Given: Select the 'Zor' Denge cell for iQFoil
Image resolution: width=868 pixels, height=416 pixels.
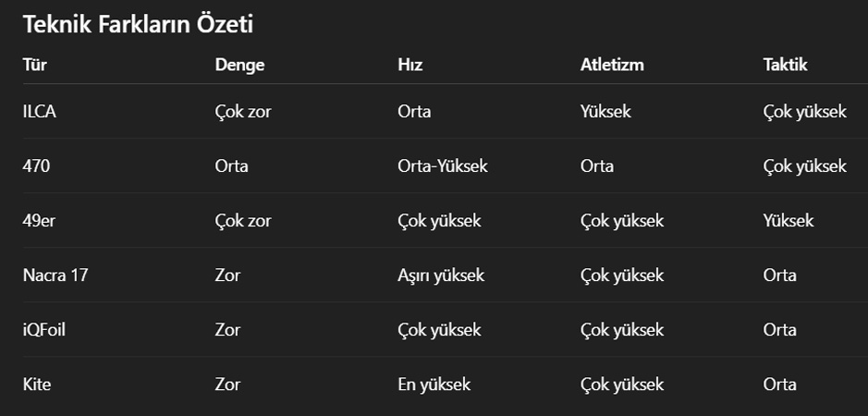Looking at the screenshot, I should tap(227, 330).
